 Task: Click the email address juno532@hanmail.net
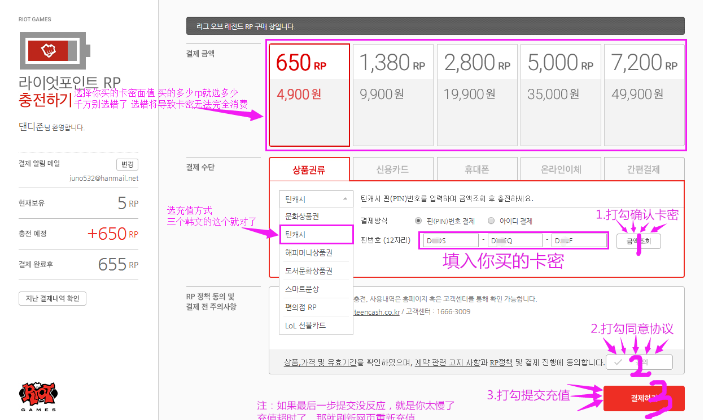coord(104,178)
